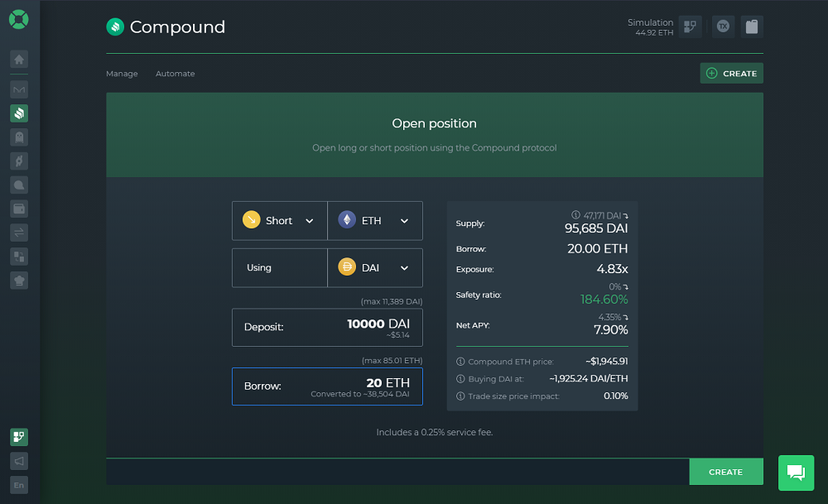Click the 95,685 DAI supply value

click(596, 228)
